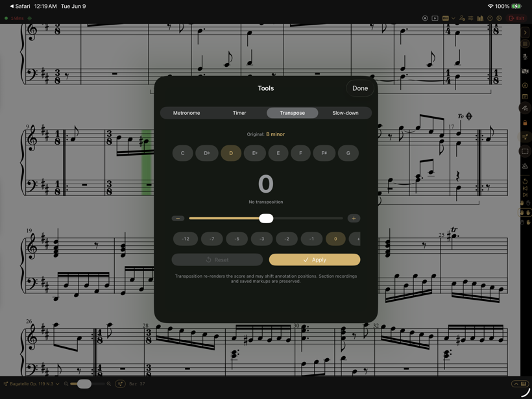Click the undo rotate arrow in the sidebar
Screen dimensions: 532x399
point(526,182)
